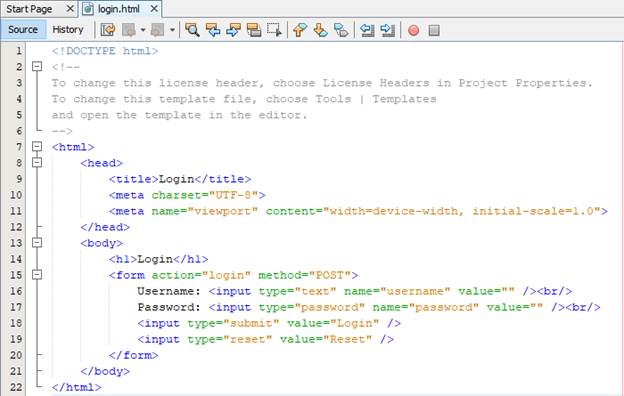Toggle Rectangular Selection icon
The width and height of the screenshot is (624, 396).
(274, 30)
